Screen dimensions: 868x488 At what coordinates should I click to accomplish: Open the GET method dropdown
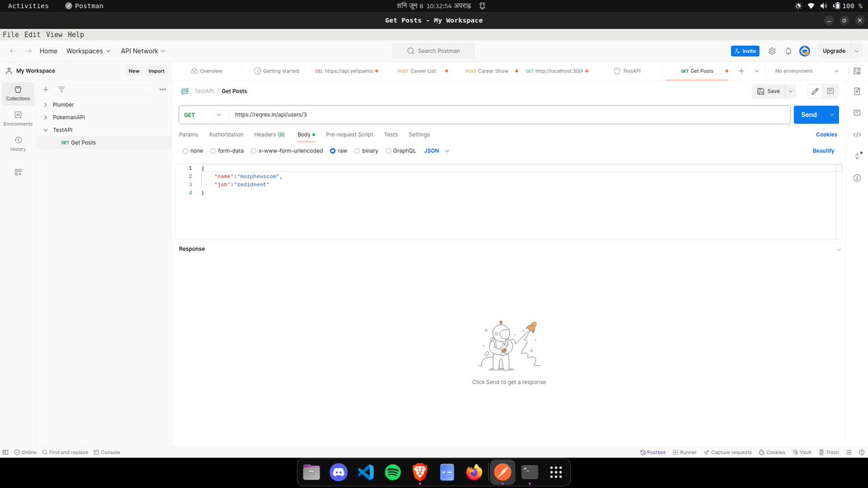click(x=203, y=115)
